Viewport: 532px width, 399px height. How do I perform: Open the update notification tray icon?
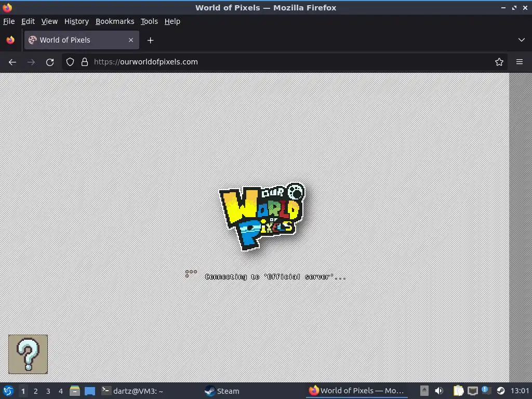coord(485,390)
